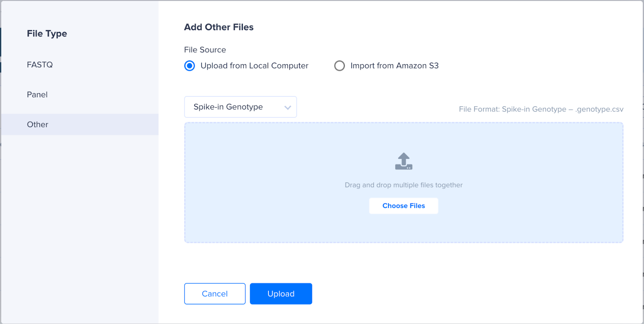
Task: Select Import from Amazon S3 radio button
Action: (x=339, y=66)
